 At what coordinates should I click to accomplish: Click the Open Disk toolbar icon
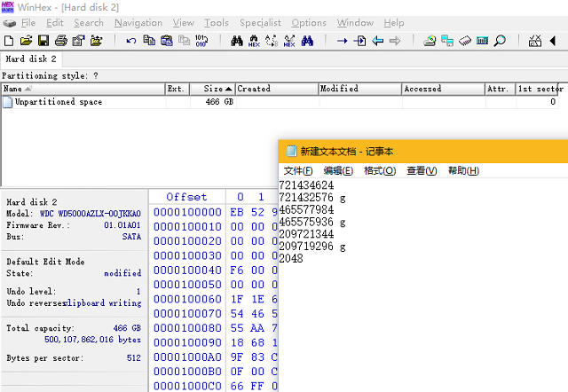[x=430, y=41]
